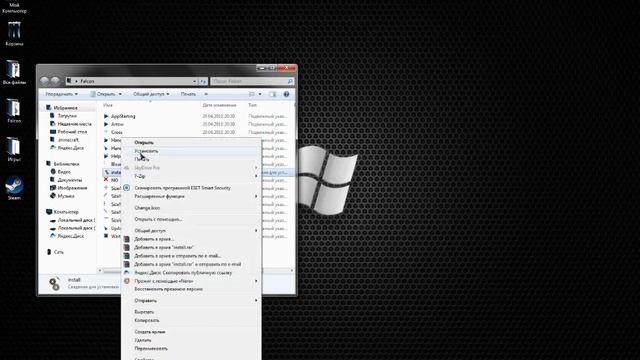Open the toolbar Общий доступ dropdown
The width and height of the screenshot is (640, 360).
[151, 94]
